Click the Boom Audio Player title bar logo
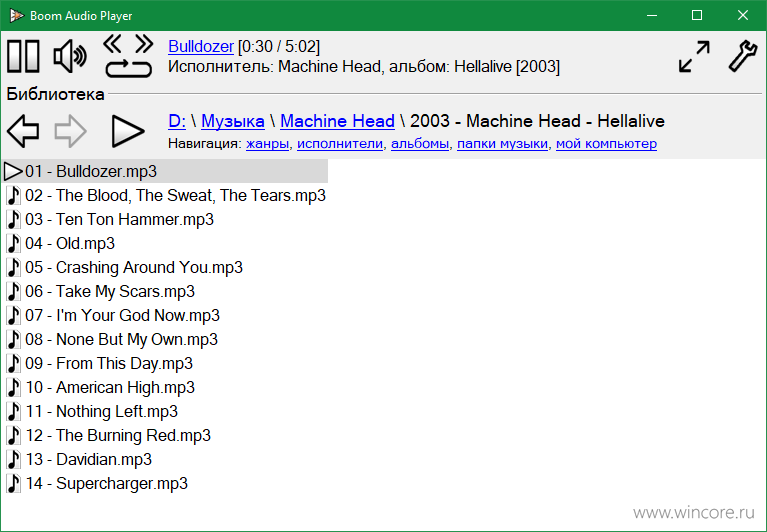 point(17,16)
